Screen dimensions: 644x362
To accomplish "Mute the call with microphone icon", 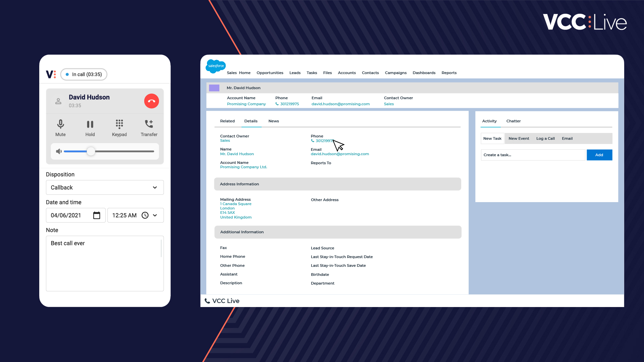I will point(60,124).
